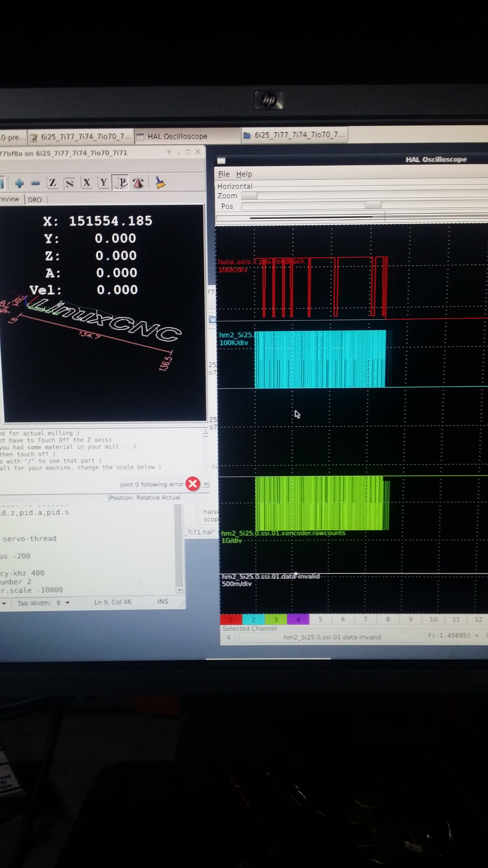Click the zoom out minus icon in AXIS toolbar
Image resolution: width=488 pixels, height=868 pixels.
point(35,183)
